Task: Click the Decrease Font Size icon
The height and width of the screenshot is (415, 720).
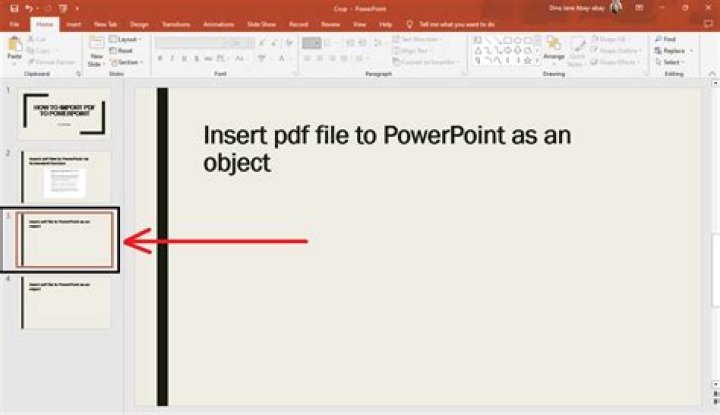Action: pos(275,43)
